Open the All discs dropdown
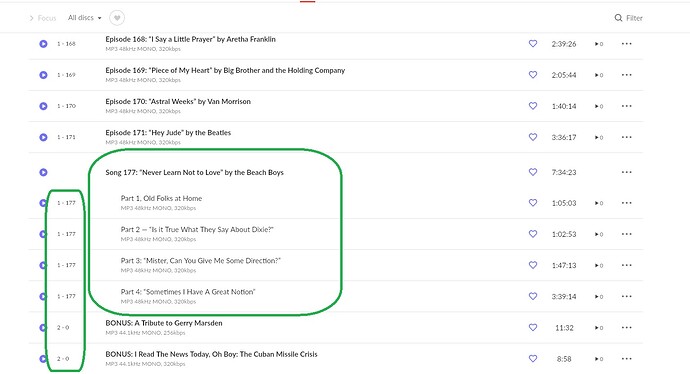Screen dimensions: 690x374 [x=84, y=18]
